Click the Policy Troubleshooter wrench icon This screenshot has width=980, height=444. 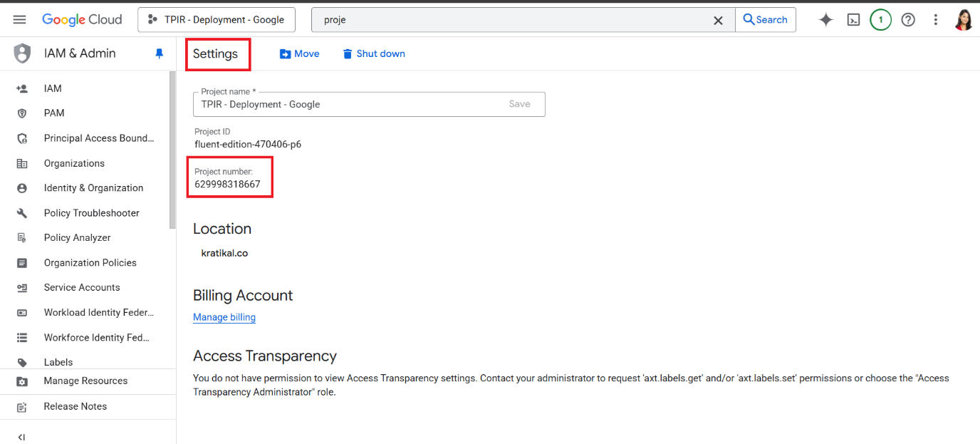tap(22, 213)
